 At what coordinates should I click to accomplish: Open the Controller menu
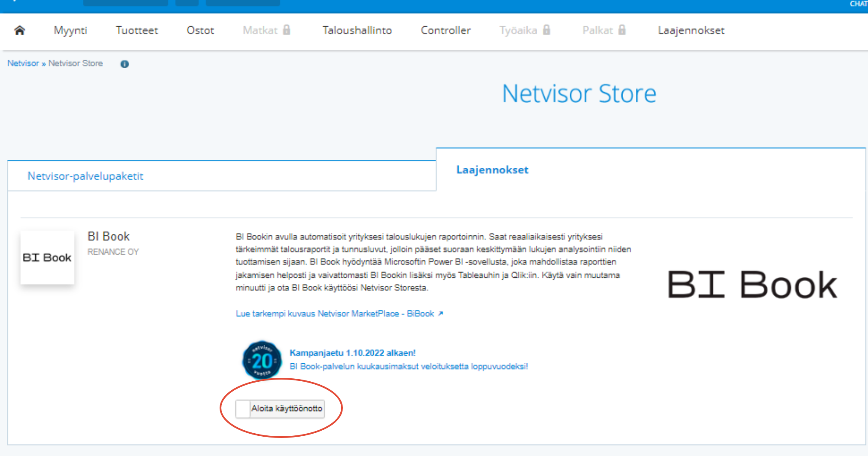point(446,30)
